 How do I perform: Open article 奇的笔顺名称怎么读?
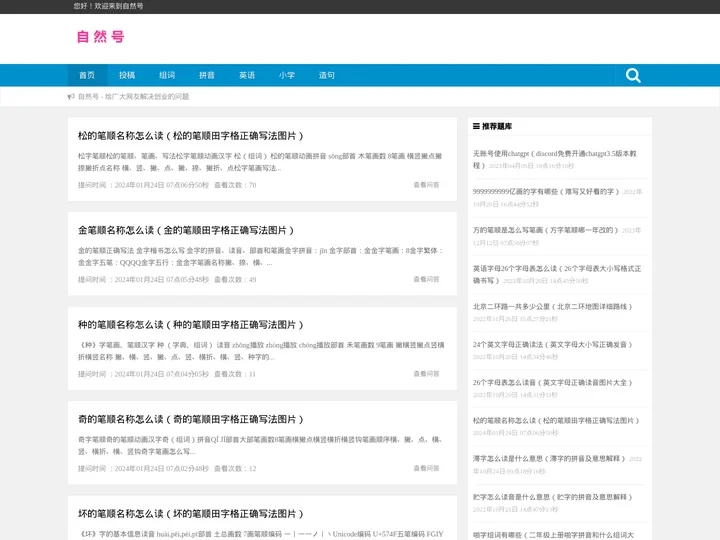click(191, 419)
